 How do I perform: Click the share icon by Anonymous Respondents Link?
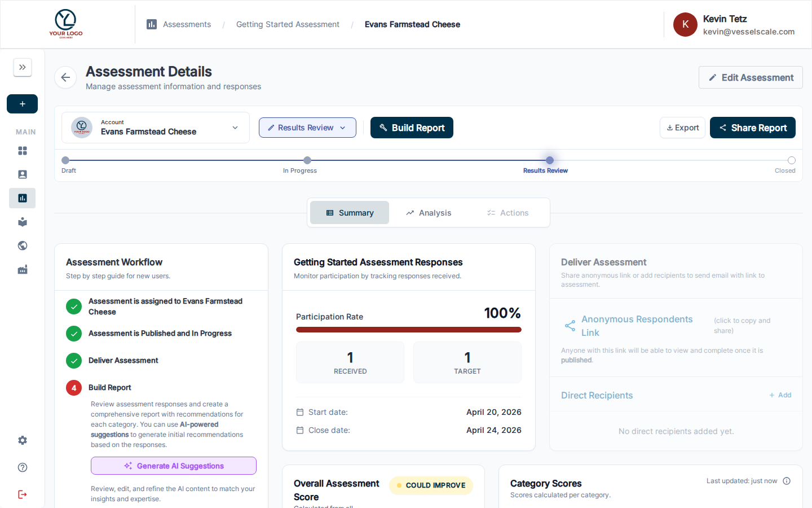tap(570, 326)
